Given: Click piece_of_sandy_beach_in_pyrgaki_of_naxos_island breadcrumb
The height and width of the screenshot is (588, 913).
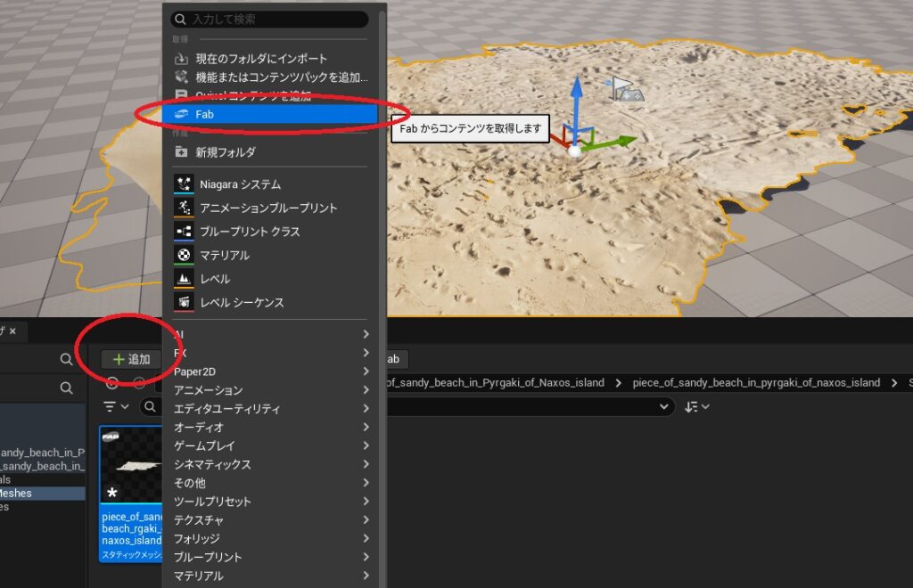Looking at the screenshot, I should (756, 383).
